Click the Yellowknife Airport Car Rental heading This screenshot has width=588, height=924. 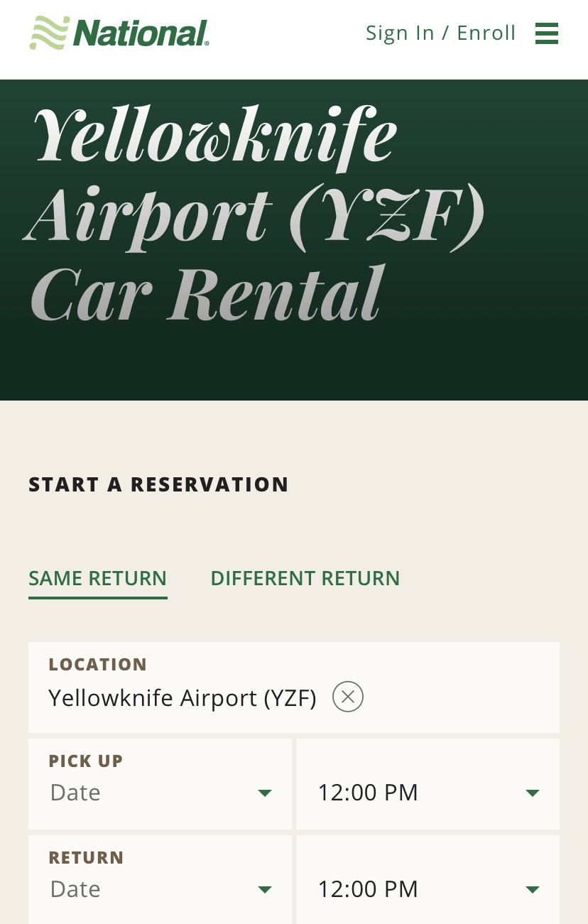(x=256, y=213)
